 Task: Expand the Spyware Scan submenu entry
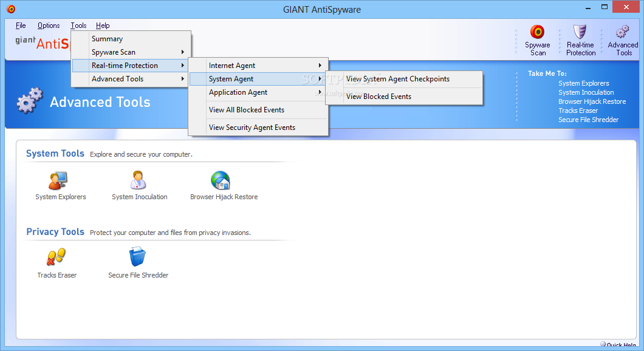click(131, 52)
